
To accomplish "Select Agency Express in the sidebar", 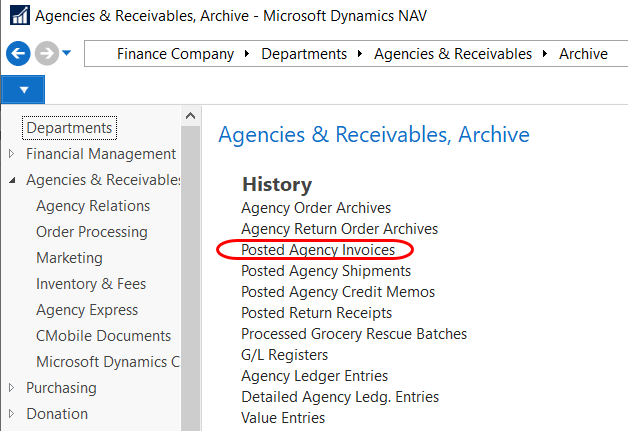I will tap(87, 310).
